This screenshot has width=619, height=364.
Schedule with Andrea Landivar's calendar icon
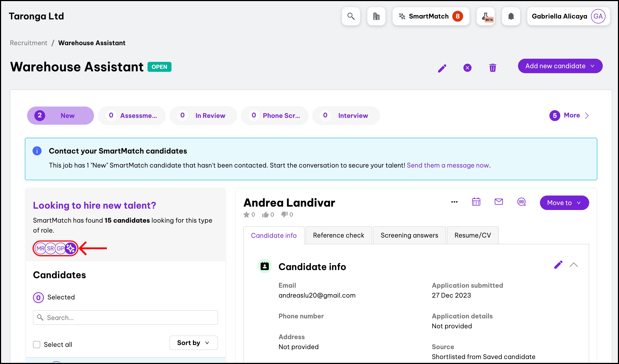coord(476,202)
